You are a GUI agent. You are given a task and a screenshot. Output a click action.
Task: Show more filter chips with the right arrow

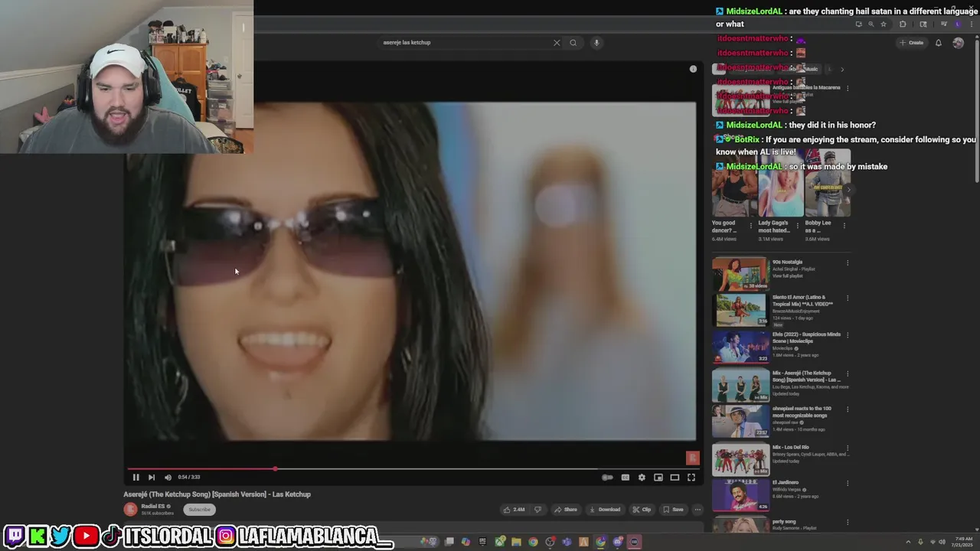842,70
